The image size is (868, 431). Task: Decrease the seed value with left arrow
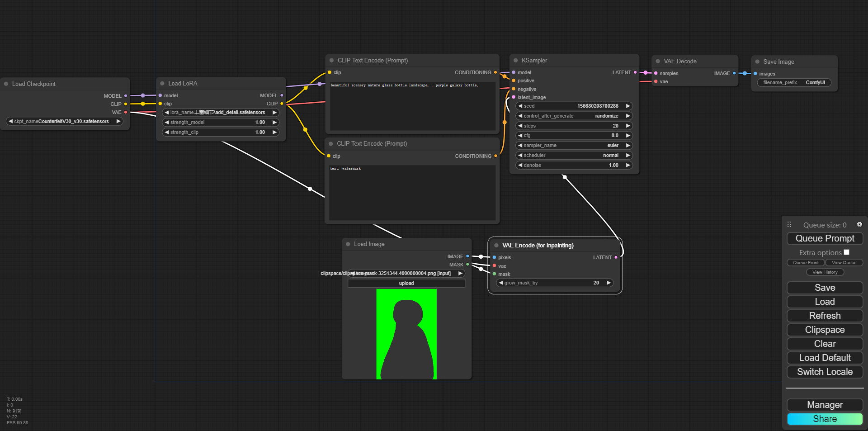[x=520, y=106]
